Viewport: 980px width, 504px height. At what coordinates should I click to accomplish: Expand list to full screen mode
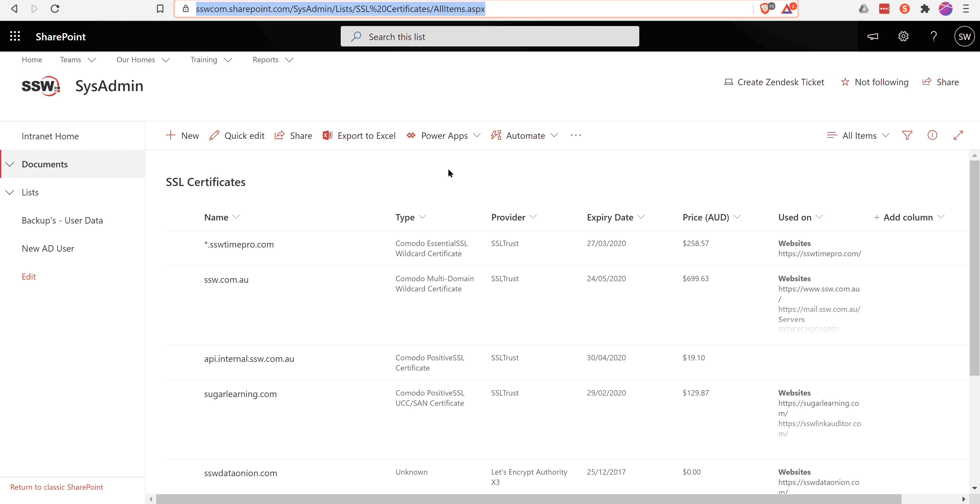point(958,136)
